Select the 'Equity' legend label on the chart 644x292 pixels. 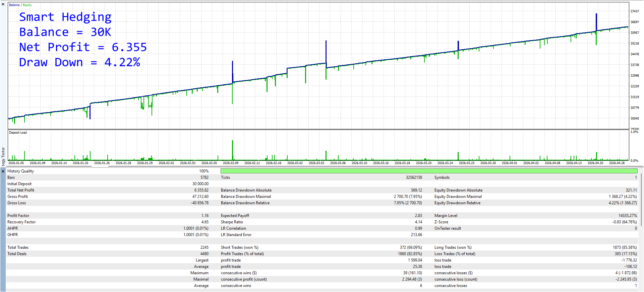27,5
